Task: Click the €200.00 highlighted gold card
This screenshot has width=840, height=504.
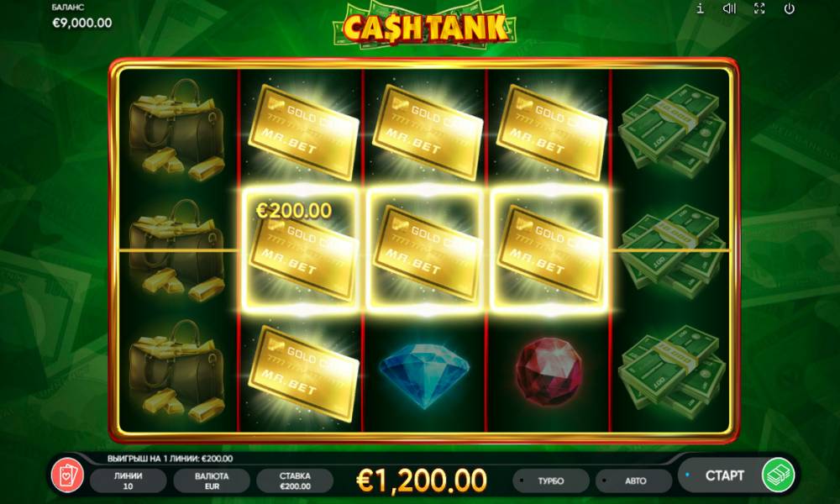Action: [x=301, y=249]
